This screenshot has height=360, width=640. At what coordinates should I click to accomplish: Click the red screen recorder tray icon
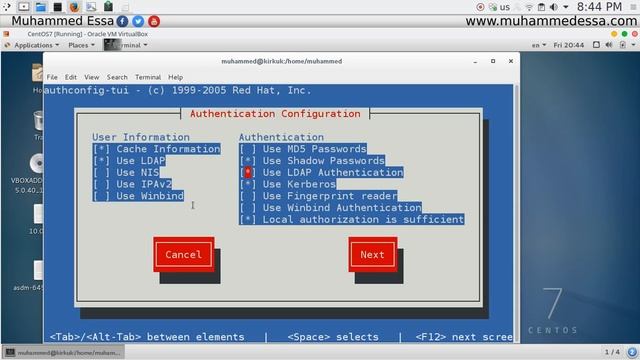click(x=480, y=7)
